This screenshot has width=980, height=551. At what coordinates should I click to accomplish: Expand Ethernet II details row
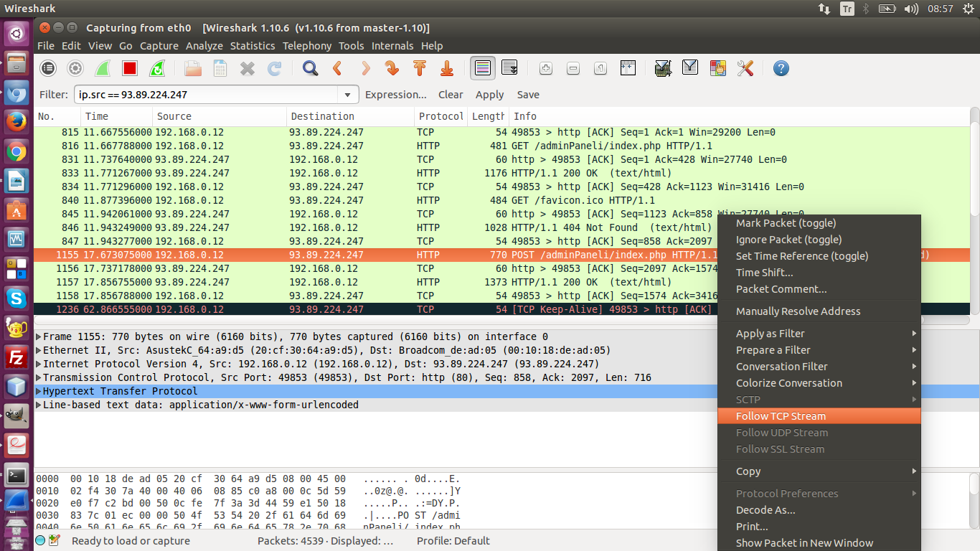point(39,350)
